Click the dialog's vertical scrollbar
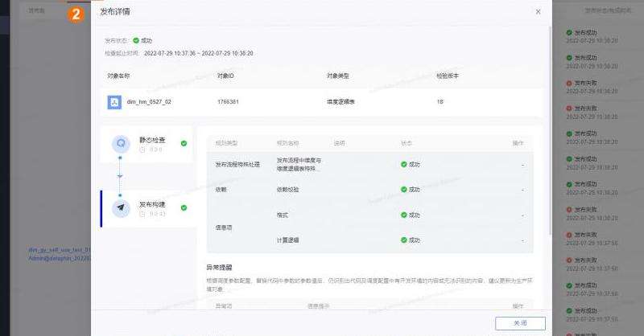Viewport: 644px width, 336px height. click(550, 121)
